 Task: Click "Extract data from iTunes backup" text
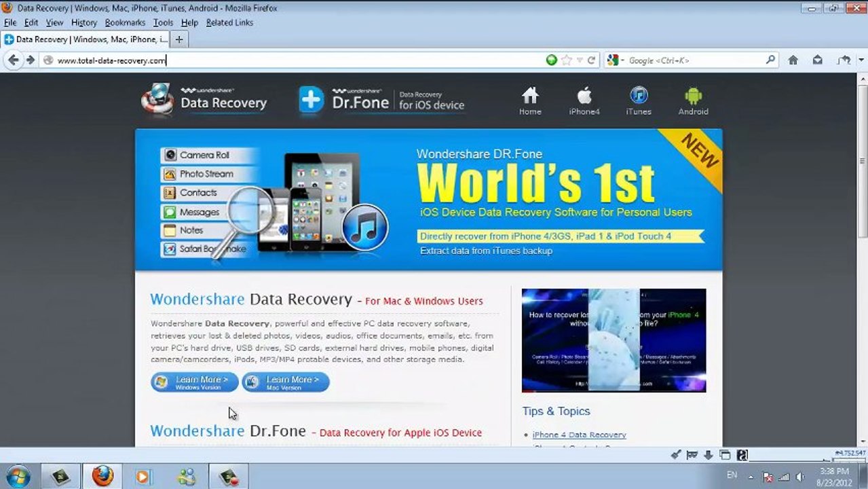click(x=486, y=251)
